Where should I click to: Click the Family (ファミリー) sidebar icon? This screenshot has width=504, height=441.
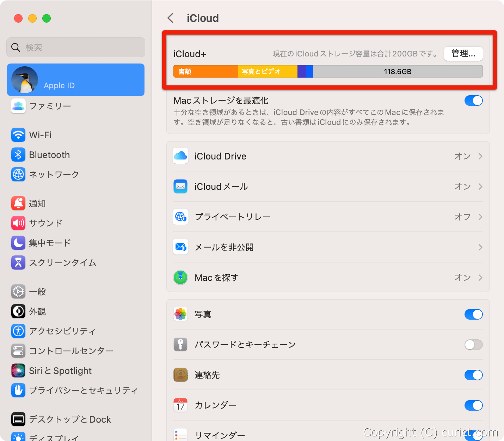tap(18, 106)
